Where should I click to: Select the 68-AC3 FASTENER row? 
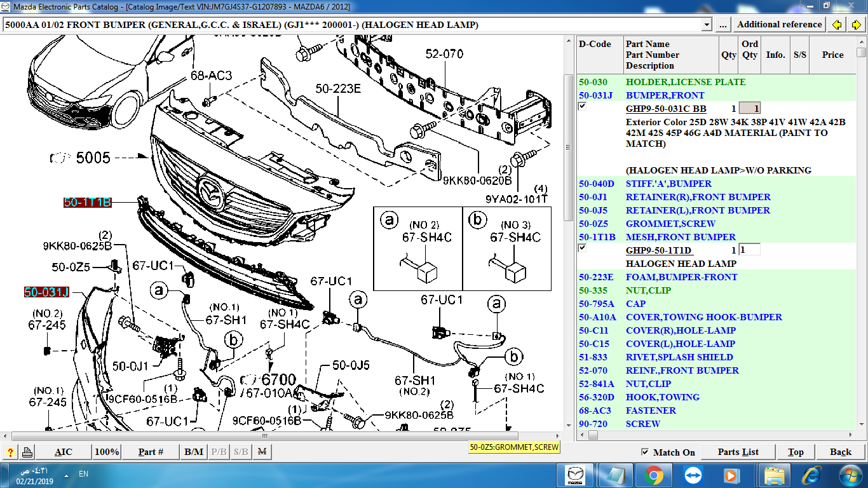715,410
